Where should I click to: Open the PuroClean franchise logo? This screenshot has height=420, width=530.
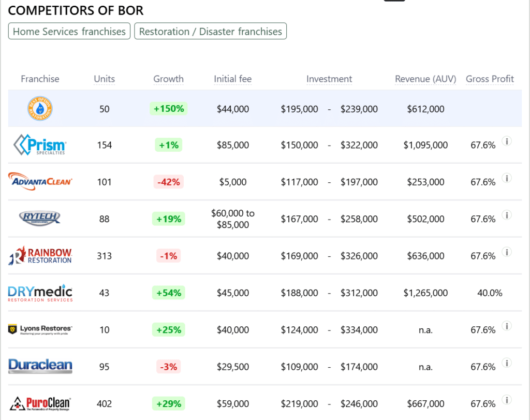tap(40, 403)
